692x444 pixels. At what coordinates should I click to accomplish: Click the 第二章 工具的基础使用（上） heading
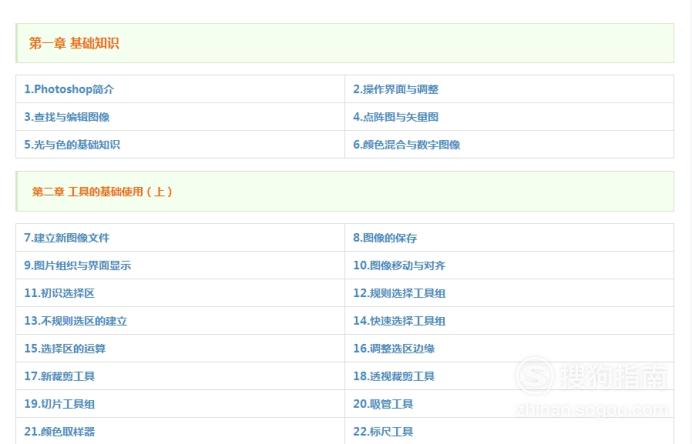102,192
